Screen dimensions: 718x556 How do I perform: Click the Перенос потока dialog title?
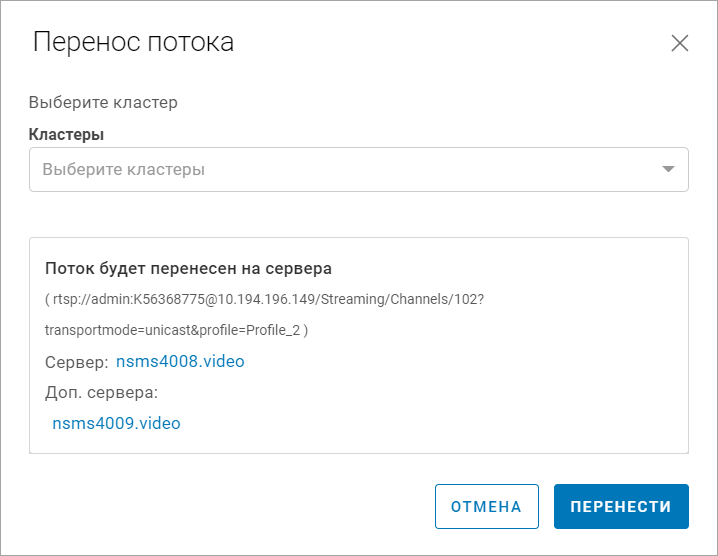click(x=134, y=42)
